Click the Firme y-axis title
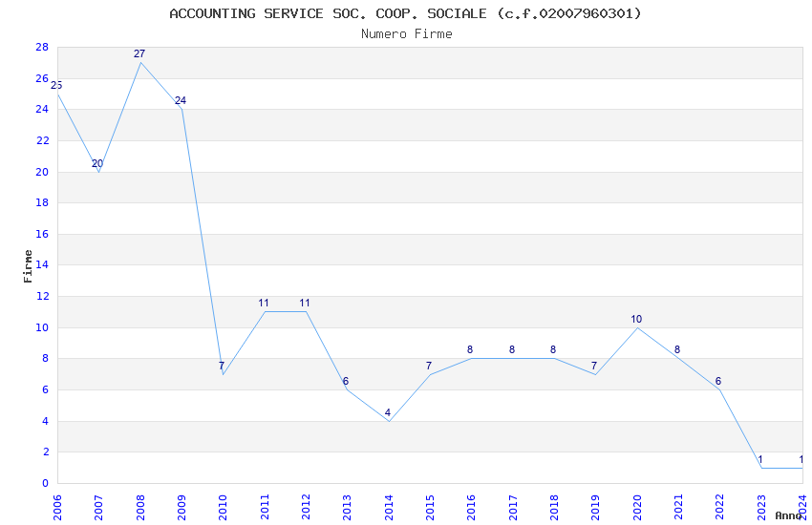This screenshot has height=525, width=812. point(28,266)
